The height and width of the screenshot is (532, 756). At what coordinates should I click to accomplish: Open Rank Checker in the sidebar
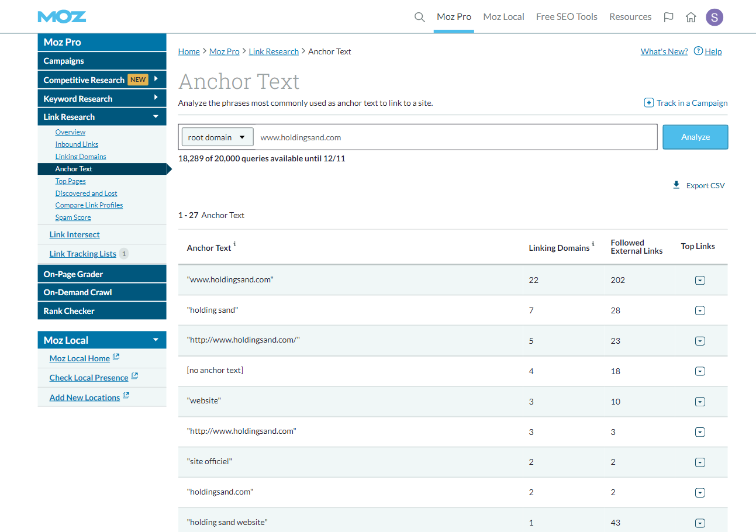click(102, 311)
